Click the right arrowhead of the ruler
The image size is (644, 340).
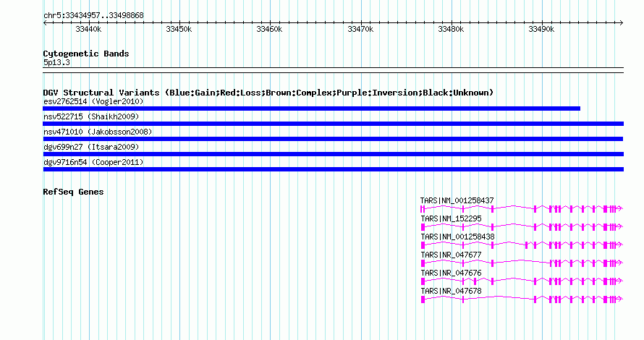click(622, 23)
